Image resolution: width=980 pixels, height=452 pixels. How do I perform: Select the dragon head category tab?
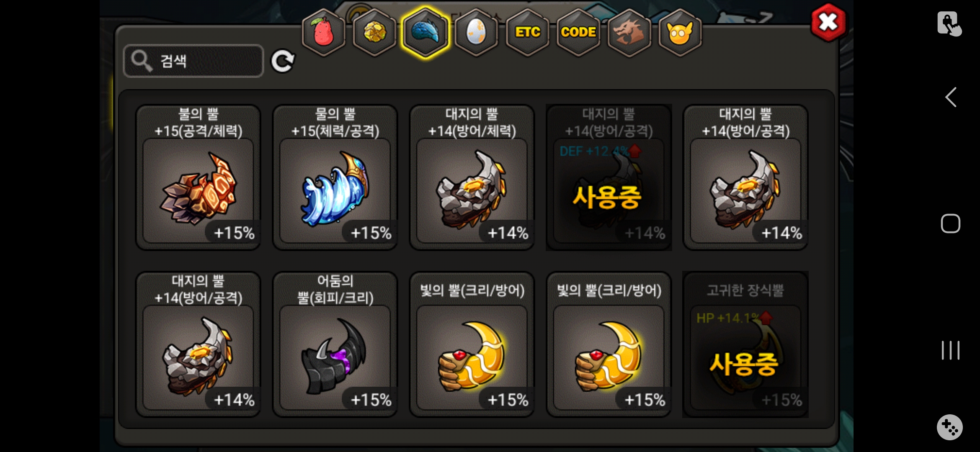point(629,33)
